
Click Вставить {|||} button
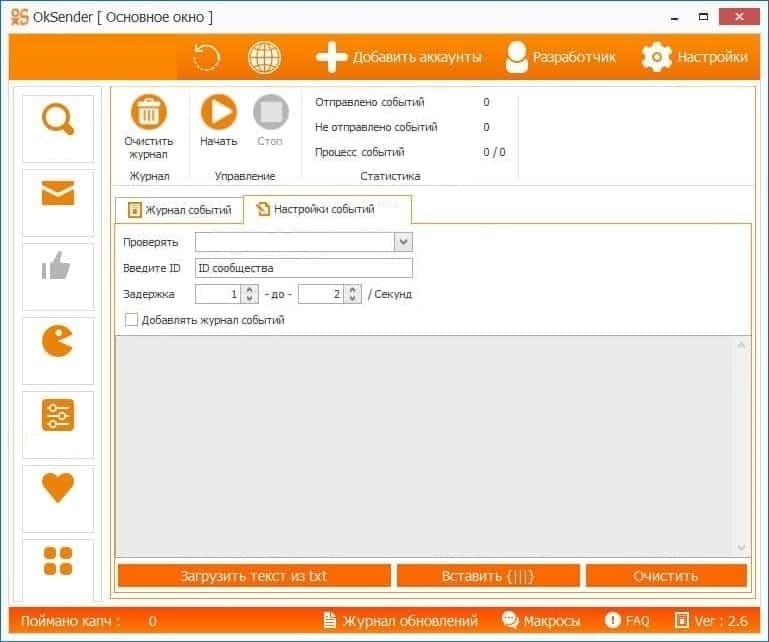pyautogui.click(x=488, y=575)
